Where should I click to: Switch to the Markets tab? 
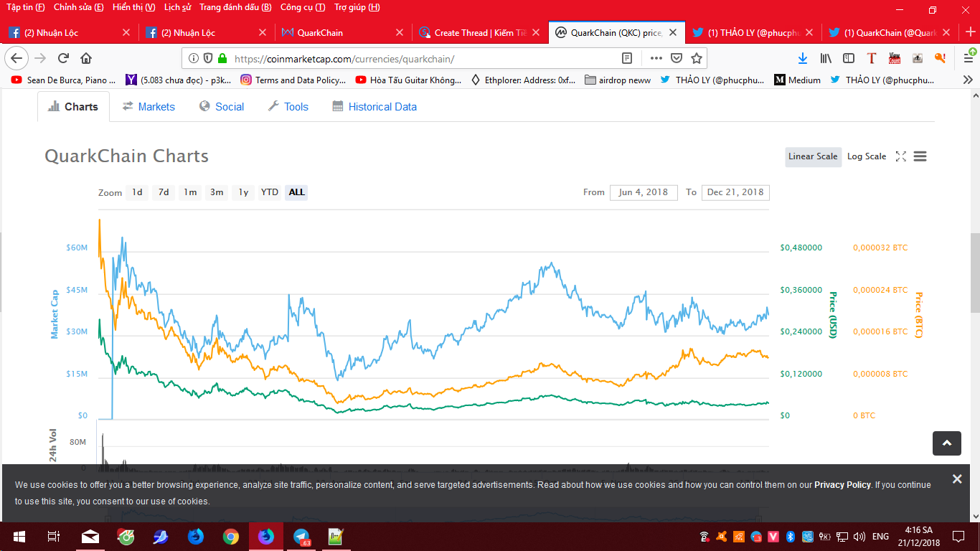tap(149, 107)
